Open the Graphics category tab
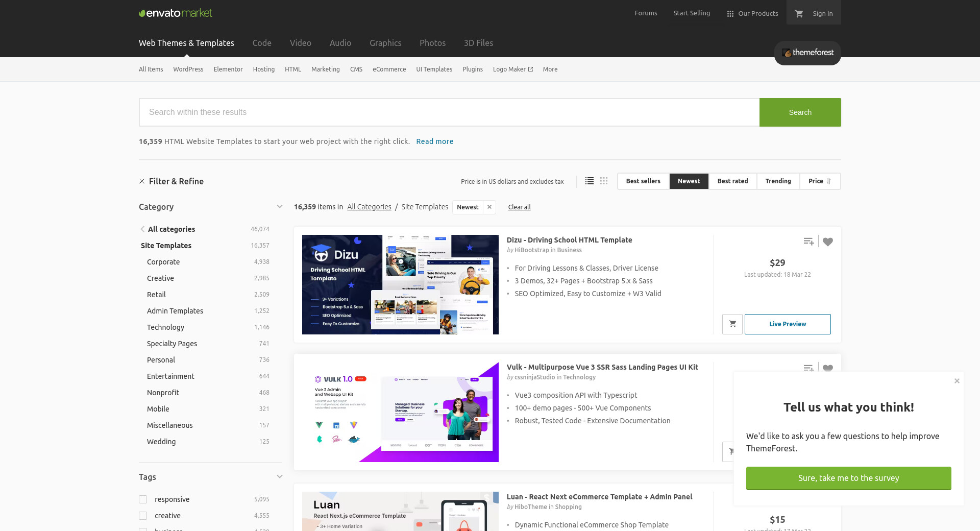 (x=385, y=43)
